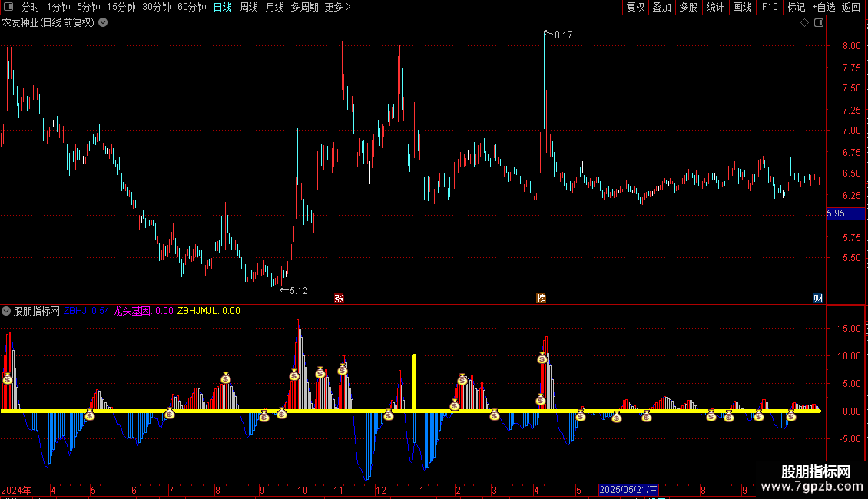Click the 5.12 low price label
This screenshot has height=499, width=868.
coord(299,290)
